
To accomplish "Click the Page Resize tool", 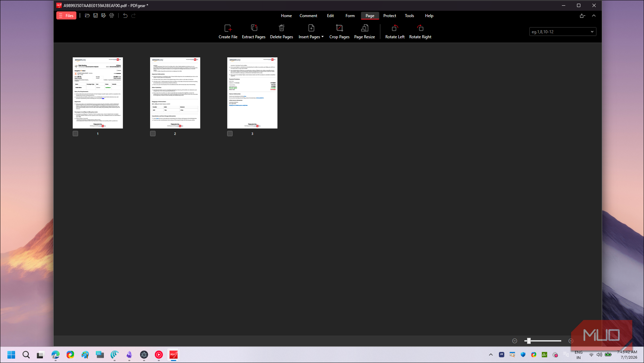I will pyautogui.click(x=365, y=32).
